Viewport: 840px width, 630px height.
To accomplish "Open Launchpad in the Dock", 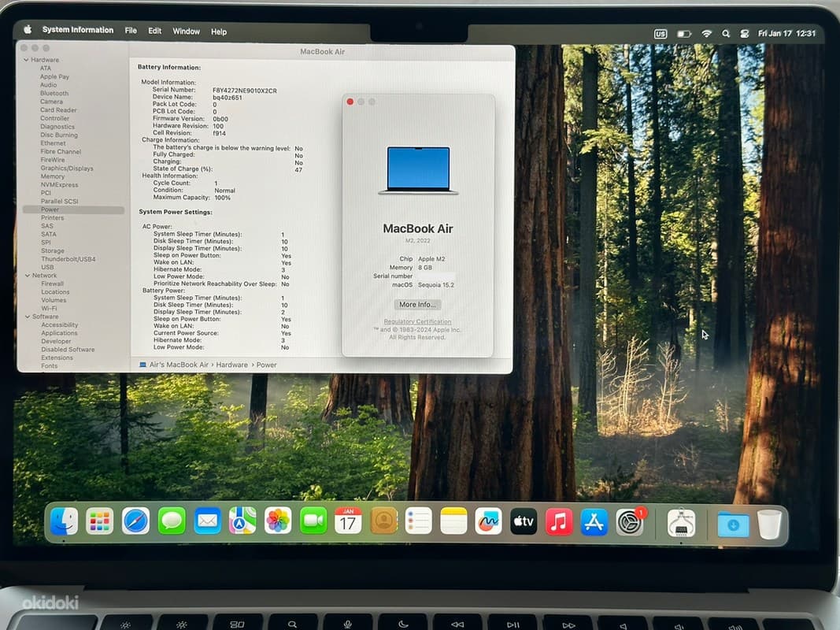I will 100,521.
